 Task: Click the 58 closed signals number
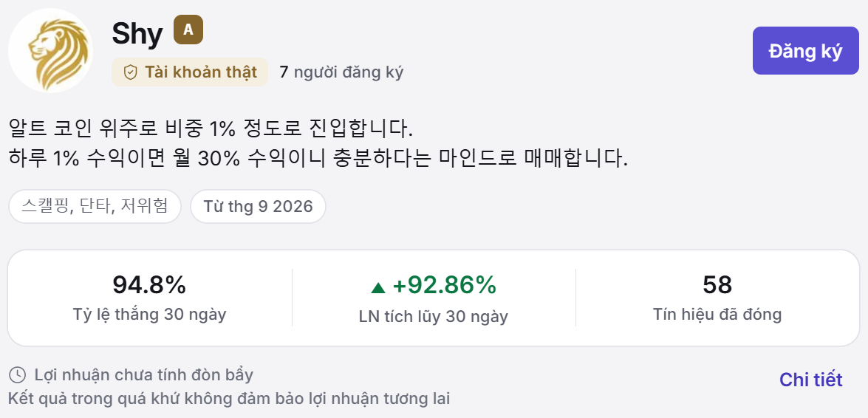coord(717,285)
